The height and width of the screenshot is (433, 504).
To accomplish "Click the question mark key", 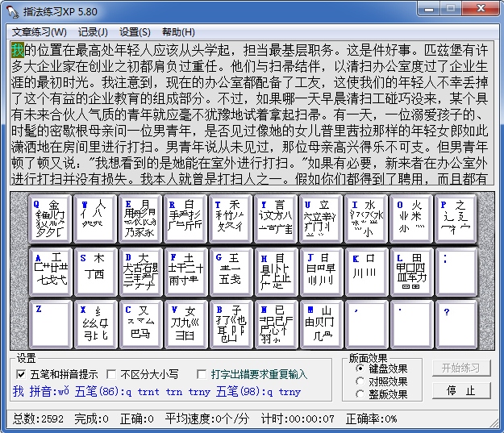I will pyautogui.click(x=456, y=324).
